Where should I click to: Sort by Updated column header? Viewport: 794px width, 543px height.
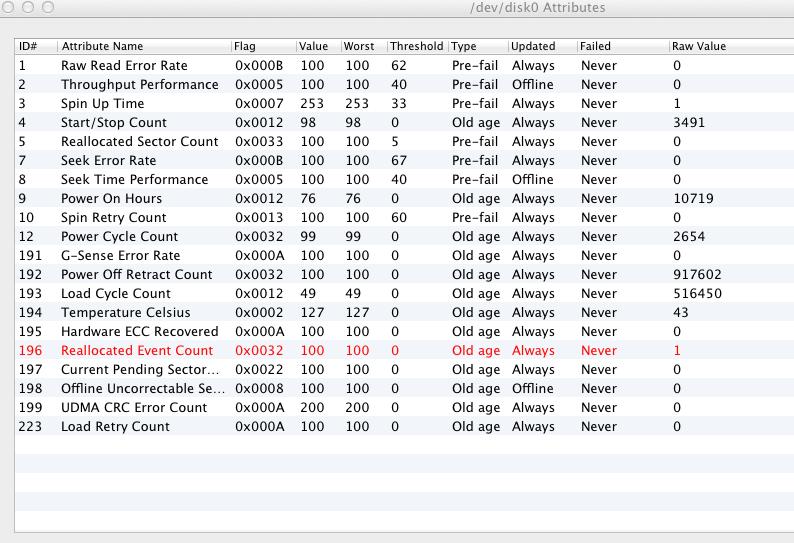[x=542, y=46]
